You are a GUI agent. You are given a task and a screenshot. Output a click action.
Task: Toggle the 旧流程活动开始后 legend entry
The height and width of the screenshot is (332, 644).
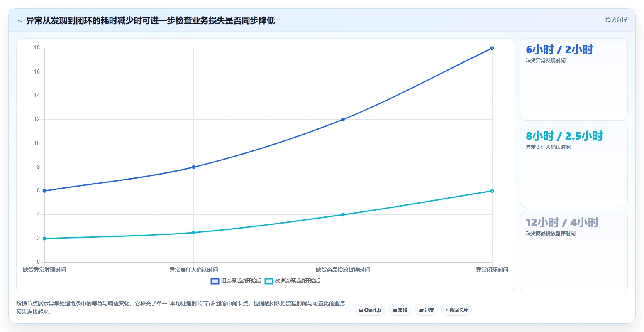pyautogui.click(x=236, y=281)
